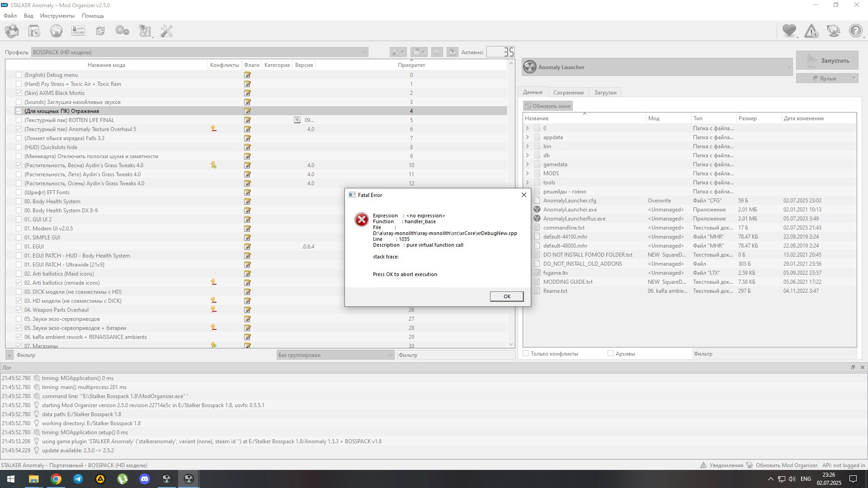Viewport: 868px width, 488px height.
Task: Open the Помощь menu
Action: coord(93,16)
